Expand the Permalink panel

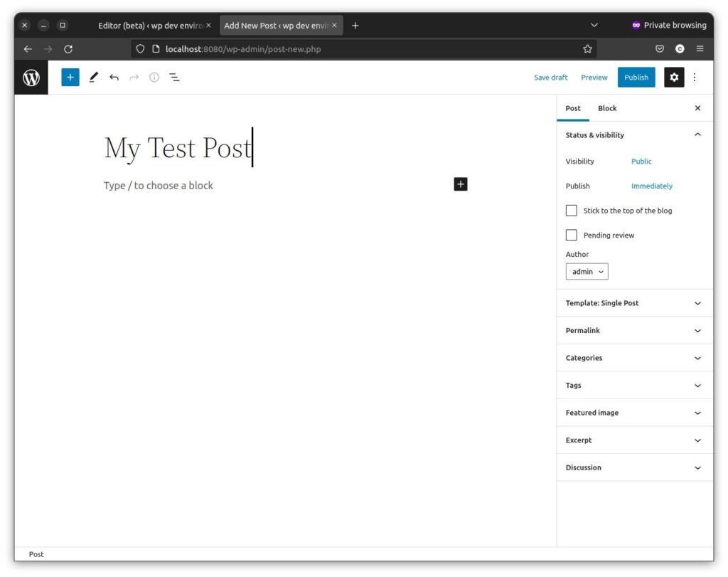coord(634,331)
